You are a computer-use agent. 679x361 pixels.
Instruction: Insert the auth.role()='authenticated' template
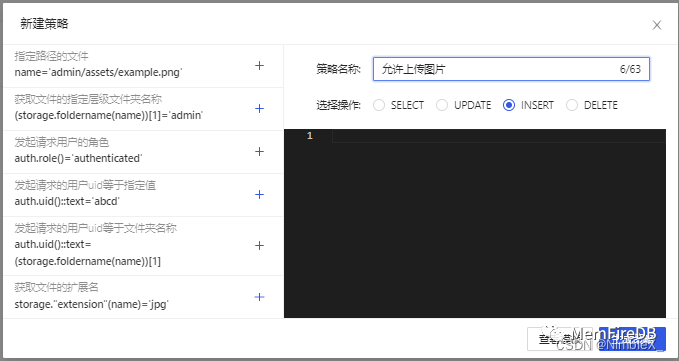(259, 151)
